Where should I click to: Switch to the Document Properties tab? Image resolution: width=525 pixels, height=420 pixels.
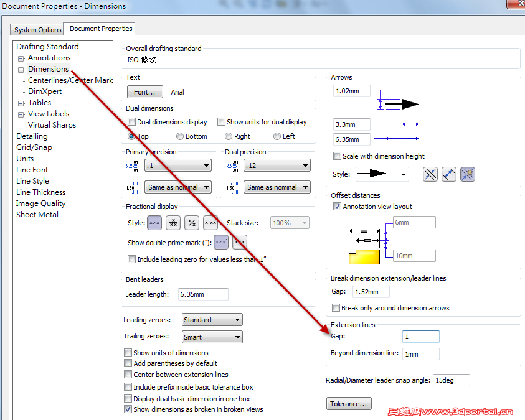coord(101,29)
